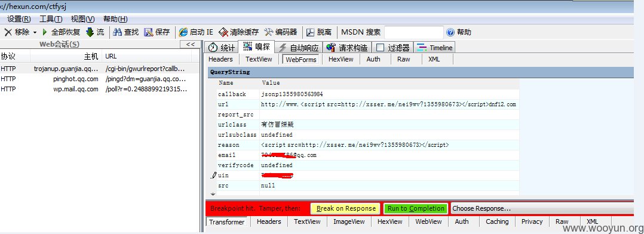Open the Tools (工具) menu
644x234 pixels.
[51, 19]
